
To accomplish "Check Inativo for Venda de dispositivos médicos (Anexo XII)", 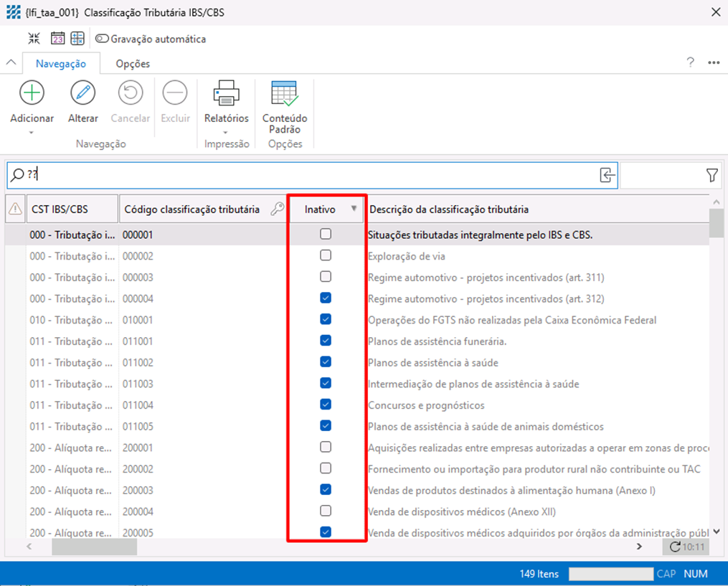I will tap(326, 511).
